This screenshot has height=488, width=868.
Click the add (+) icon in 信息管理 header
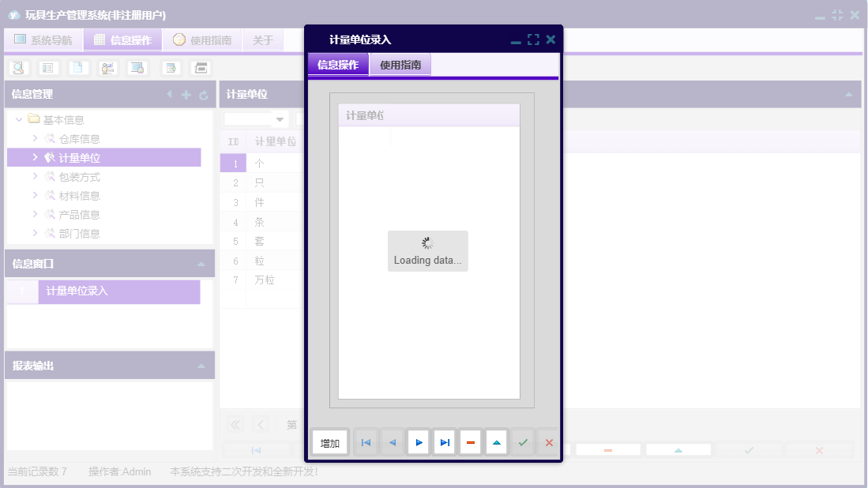[185, 94]
